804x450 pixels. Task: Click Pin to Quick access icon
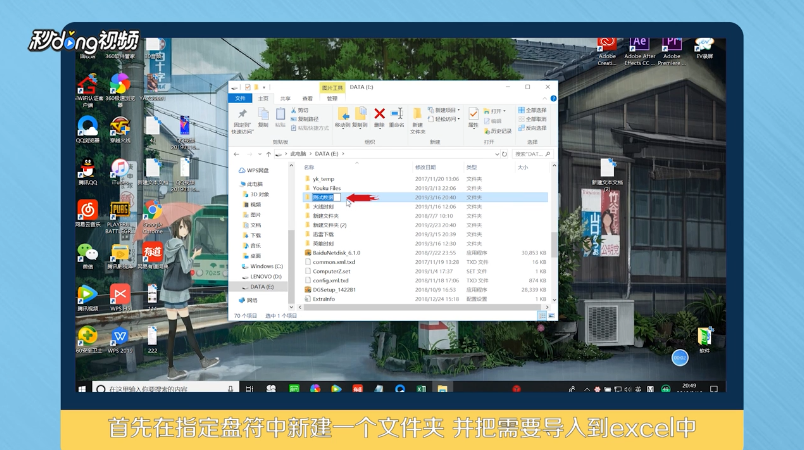tap(242, 114)
